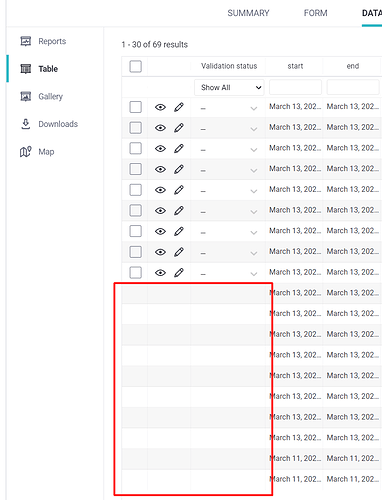Click last row's end date 'March 11, 202...'

353,479
